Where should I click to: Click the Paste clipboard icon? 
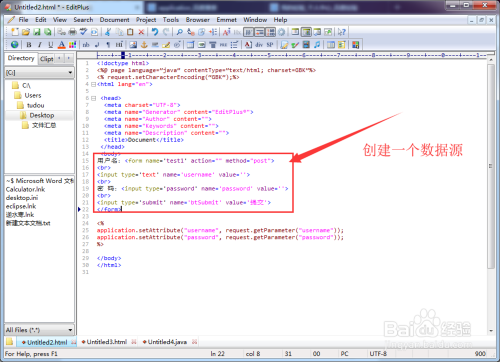point(130,32)
